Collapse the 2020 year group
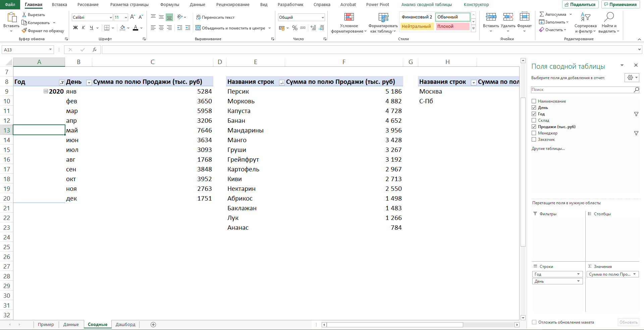Screen dimensions: 644x330 pyautogui.click(x=46, y=91)
